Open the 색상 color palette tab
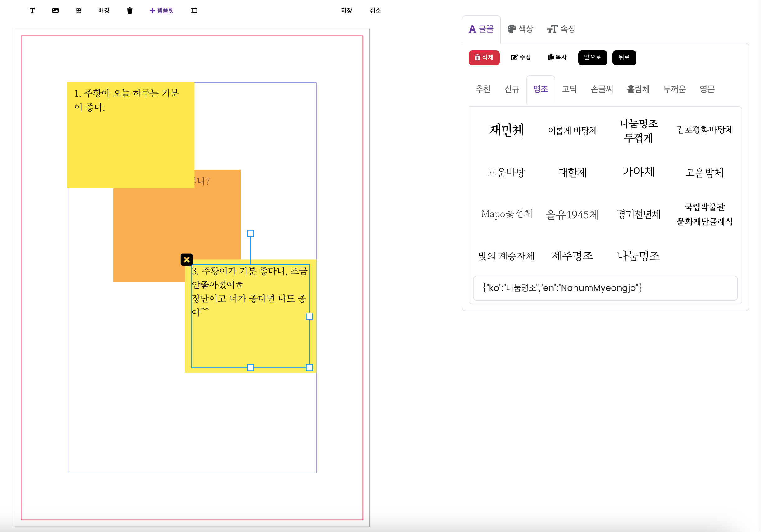This screenshot has width=761, height=532. click(520, 29)
